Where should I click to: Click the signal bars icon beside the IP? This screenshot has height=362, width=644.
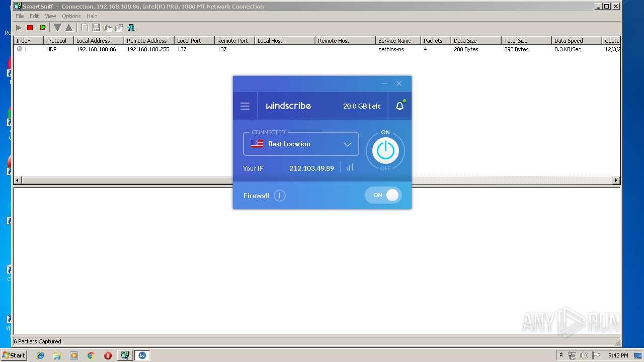coord(350,167)
